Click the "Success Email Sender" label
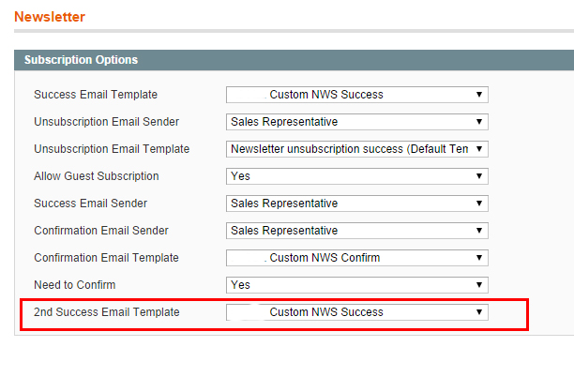 tap(90, 204)
